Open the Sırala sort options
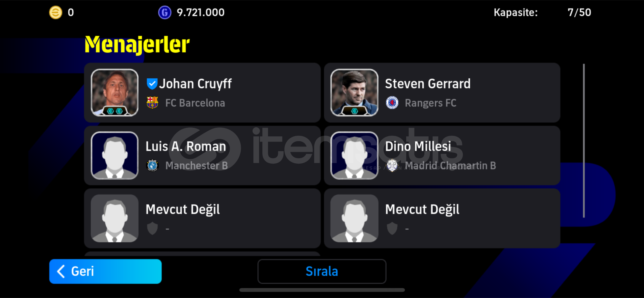Image resolution: width=644 pixels, height=298 pixels. [x=322, y=271]
